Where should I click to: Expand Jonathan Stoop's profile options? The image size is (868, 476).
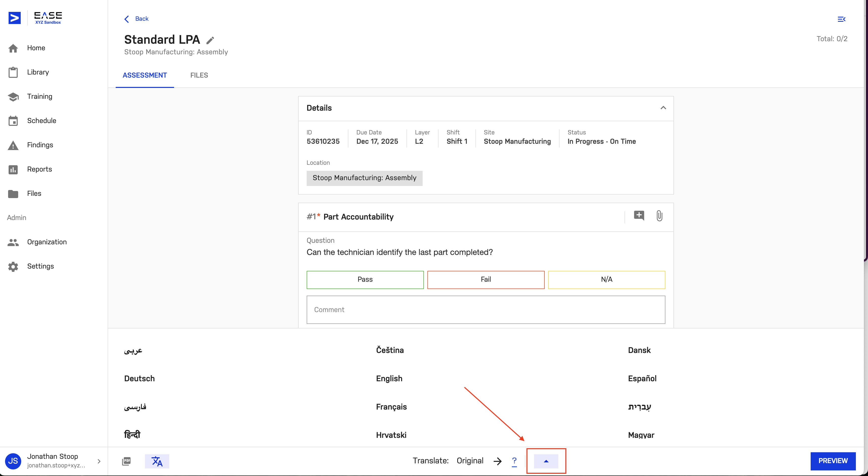coord(99,461)
